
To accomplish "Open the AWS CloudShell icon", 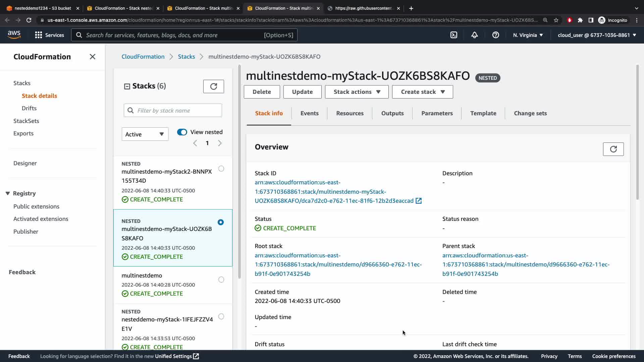I will (x=453, y=35).
